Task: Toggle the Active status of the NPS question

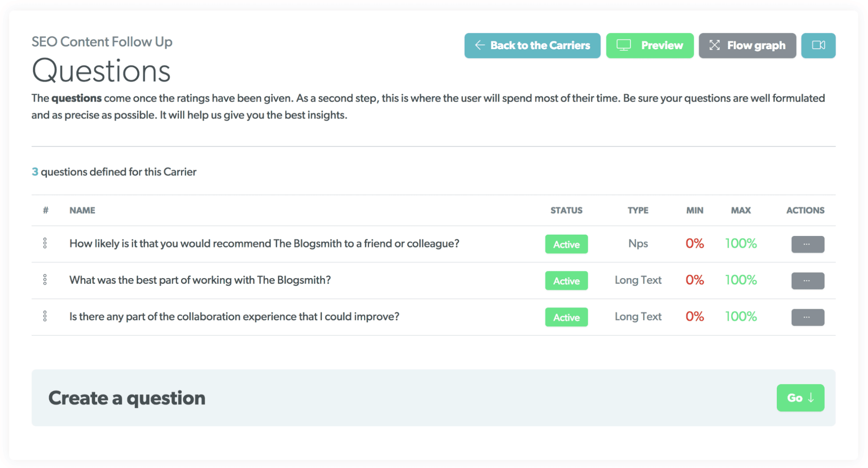Action: tap(566, 244)
